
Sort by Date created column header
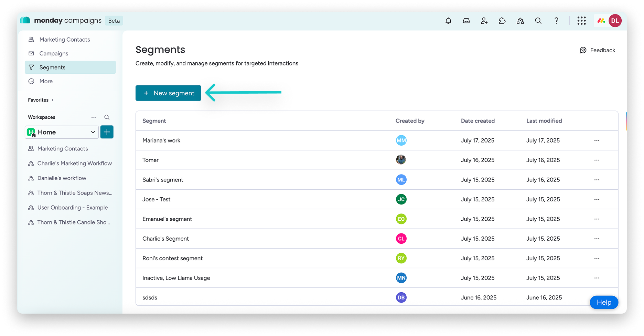pyautogui.click(x=478, y=121)
